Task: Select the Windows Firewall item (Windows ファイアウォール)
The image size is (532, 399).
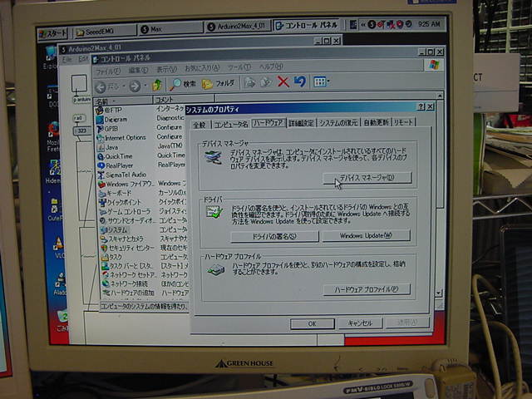Action: click(x=126, y=185)
